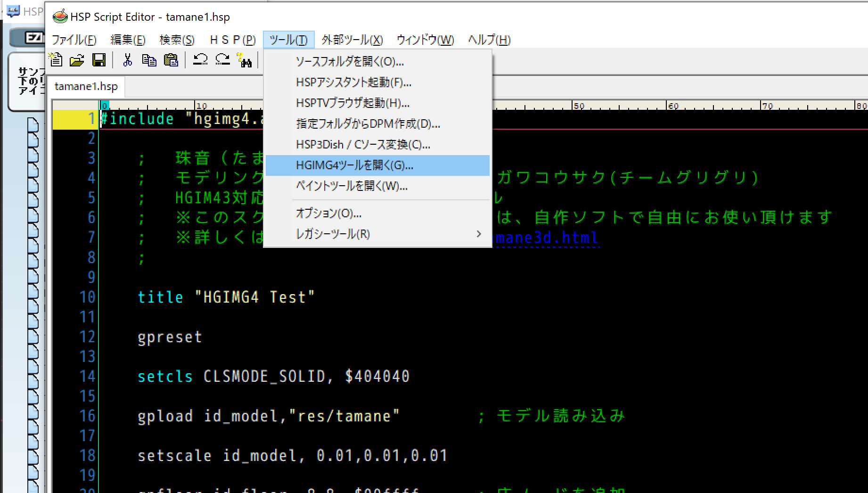Click the keyword help search icon
Viewport: 868px width, 493px height.
coord(245,60)
